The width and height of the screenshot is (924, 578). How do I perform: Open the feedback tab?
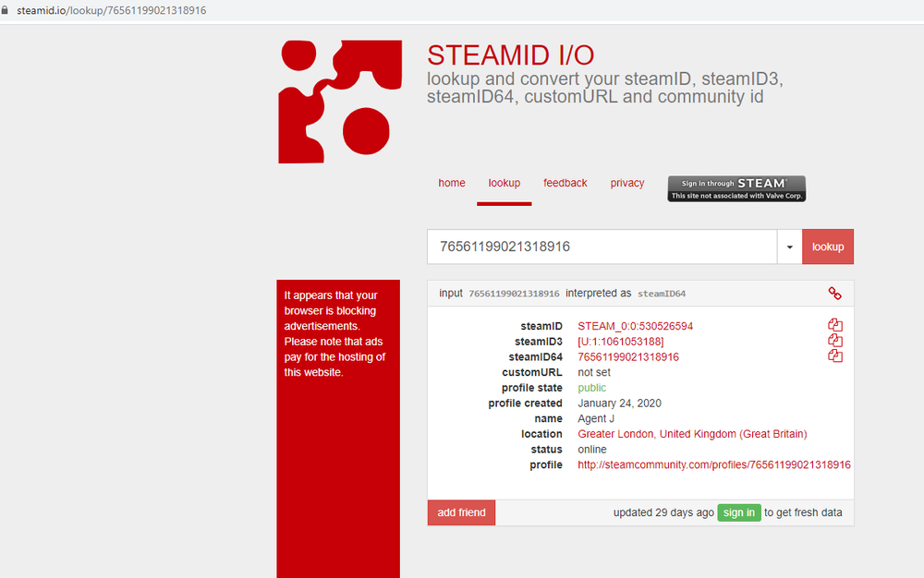[565, 183]
